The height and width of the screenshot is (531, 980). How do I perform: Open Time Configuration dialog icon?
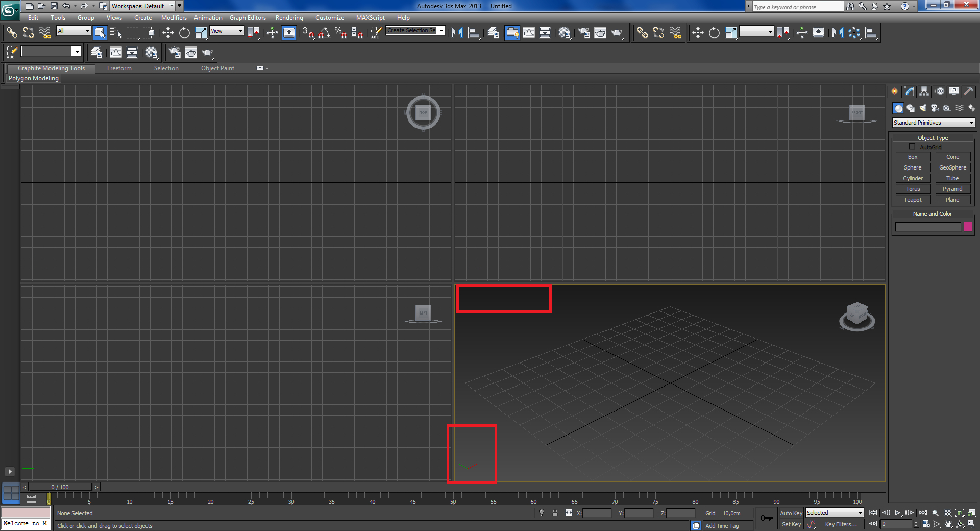(x=926, y=524)
